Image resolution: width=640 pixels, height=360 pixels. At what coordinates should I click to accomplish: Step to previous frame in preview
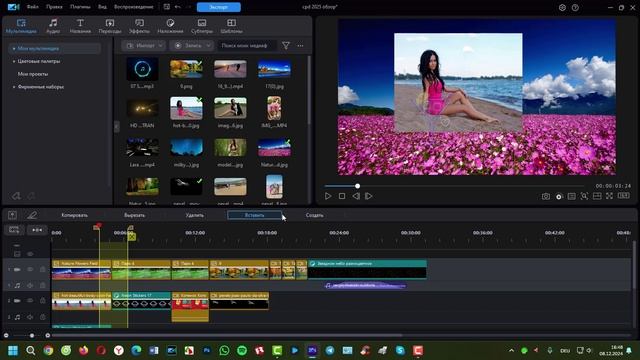coord(356,196)
